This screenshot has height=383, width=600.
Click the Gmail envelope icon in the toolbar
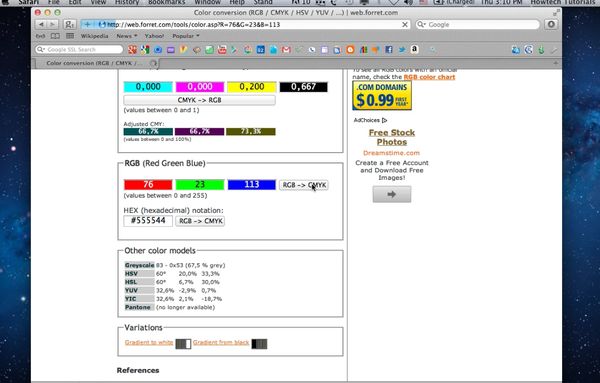point(286,50)
